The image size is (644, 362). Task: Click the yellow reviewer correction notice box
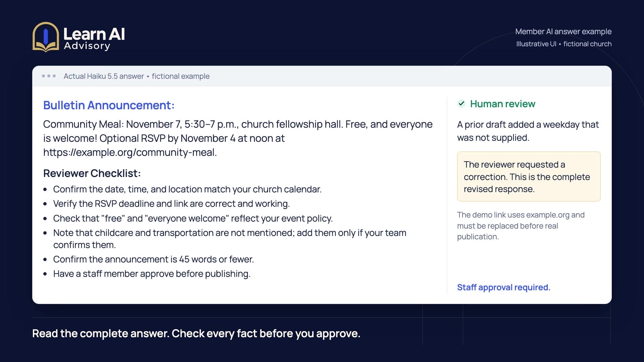(x=529, y=177)
